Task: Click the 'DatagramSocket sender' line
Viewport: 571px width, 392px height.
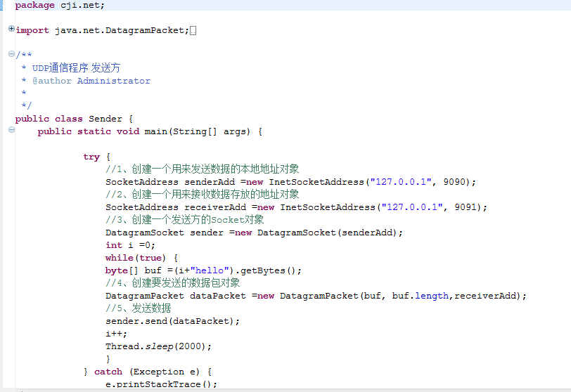Action: (254, 233)
